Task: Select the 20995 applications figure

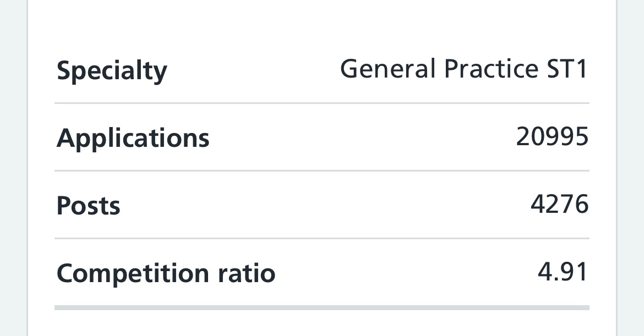Action: (552, 136)
